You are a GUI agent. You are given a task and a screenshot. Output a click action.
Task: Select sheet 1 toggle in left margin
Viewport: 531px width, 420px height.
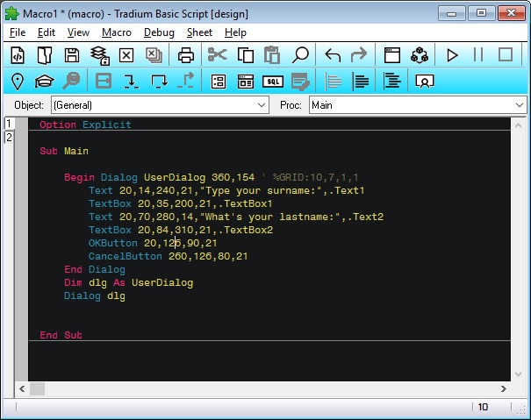point(9,124)
